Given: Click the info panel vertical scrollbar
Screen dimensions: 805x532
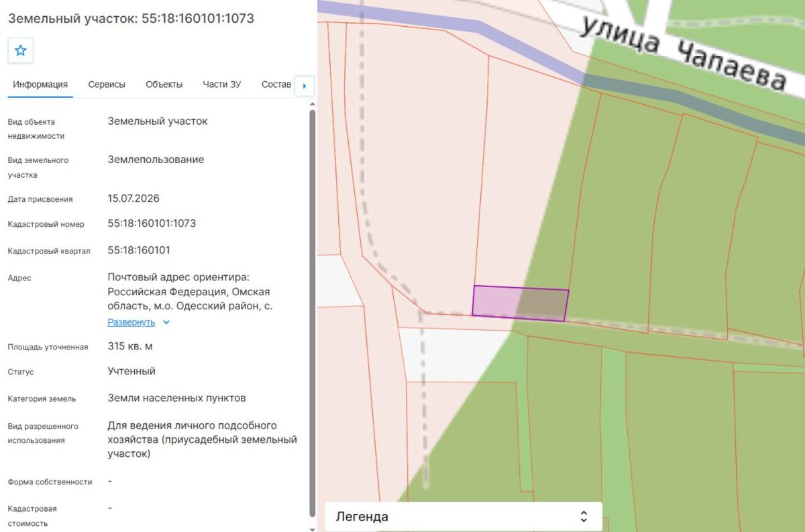Looking at the screenshot, I should [312, 312].
